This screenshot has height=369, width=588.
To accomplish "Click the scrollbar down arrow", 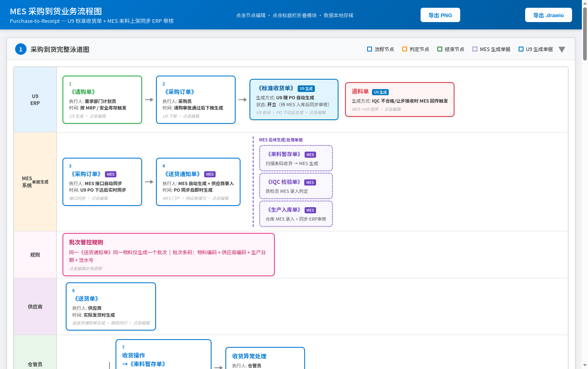I will click(585, 365).
